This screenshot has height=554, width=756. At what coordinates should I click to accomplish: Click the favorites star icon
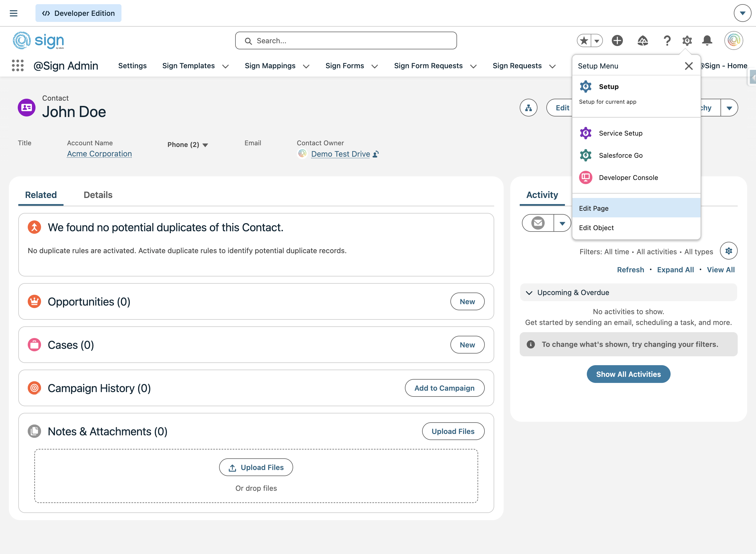tap(584, 40)
